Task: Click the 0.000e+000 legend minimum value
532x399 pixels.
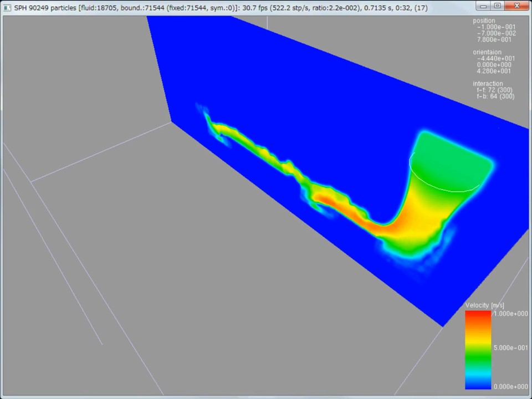Action: point(510,386)
